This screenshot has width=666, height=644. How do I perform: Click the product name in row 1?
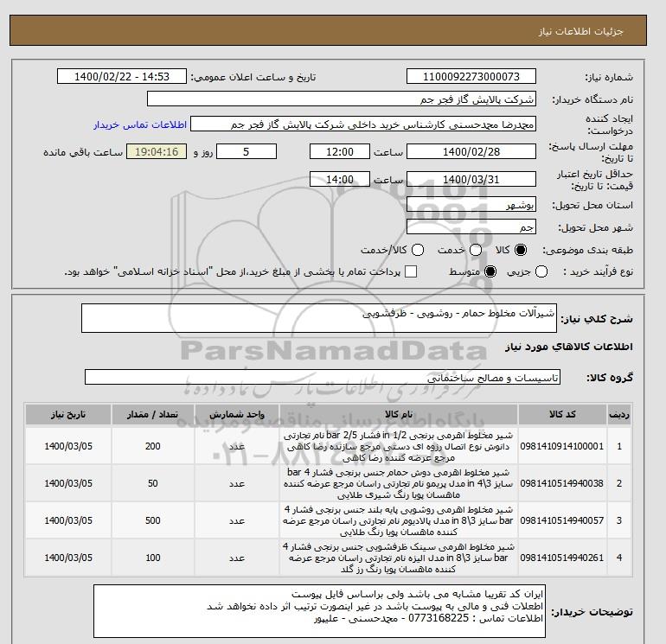[399, 446]
